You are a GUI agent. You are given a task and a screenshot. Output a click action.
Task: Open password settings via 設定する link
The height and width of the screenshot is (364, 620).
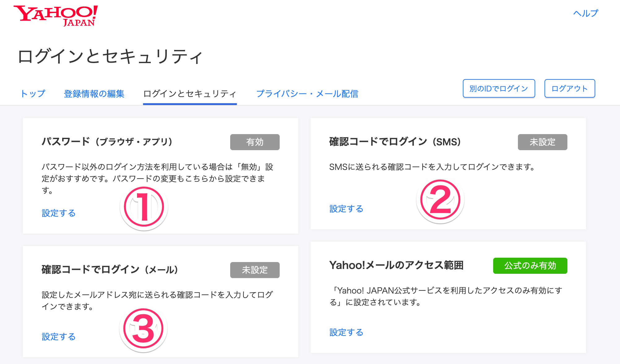tap(58, 213)
